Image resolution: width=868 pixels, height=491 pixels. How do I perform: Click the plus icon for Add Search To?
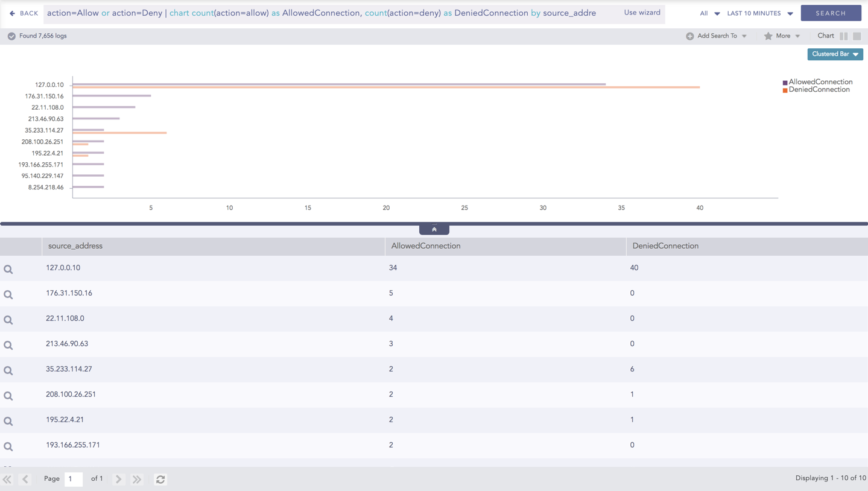tap(689, 36)
